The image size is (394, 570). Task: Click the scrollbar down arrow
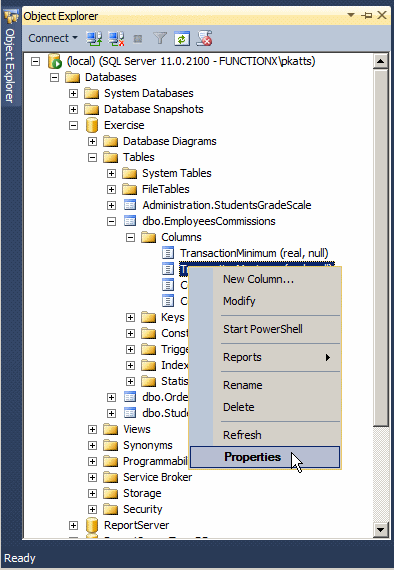pyautogui.click(x=381, y=529)
